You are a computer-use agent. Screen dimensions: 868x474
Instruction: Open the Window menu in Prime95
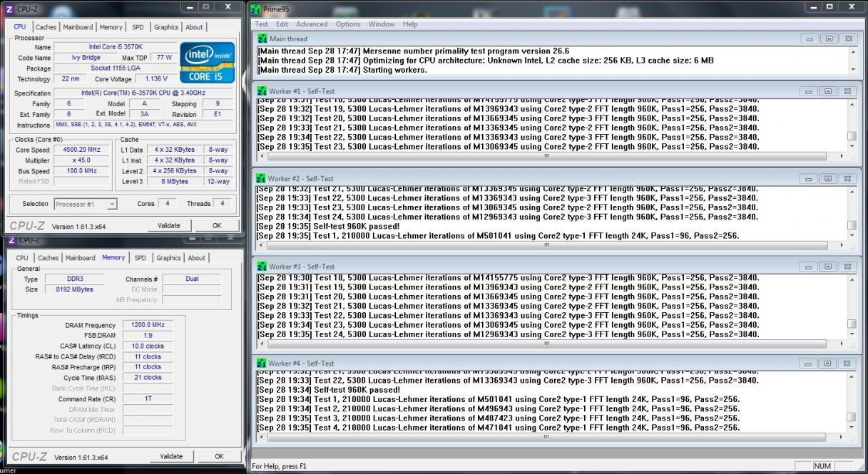(382, 24)
